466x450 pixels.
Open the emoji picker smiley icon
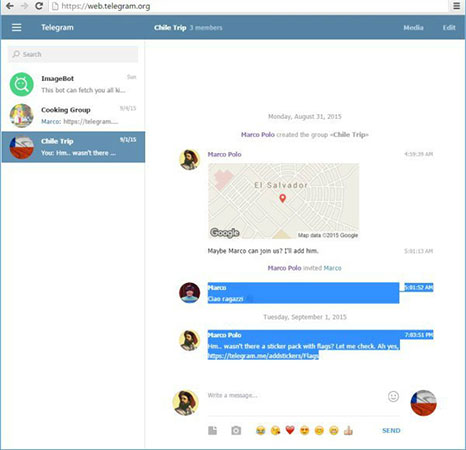tap(393, 396)
